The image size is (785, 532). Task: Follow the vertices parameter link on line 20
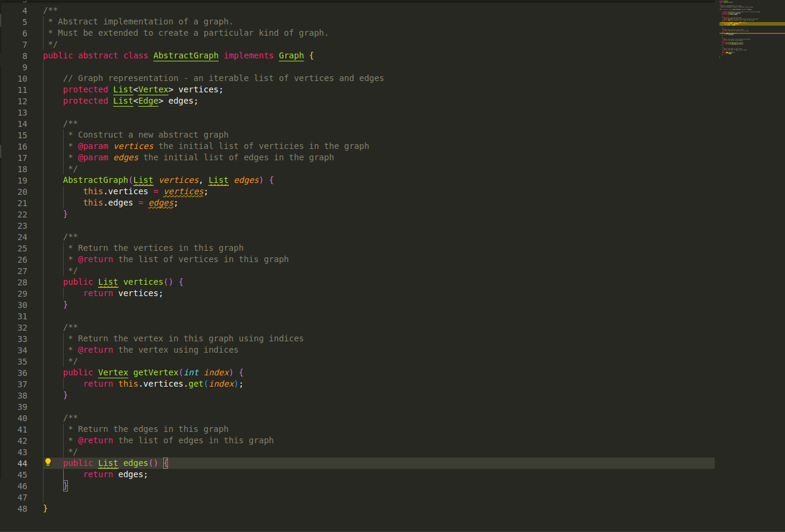(x=183, y=191)
